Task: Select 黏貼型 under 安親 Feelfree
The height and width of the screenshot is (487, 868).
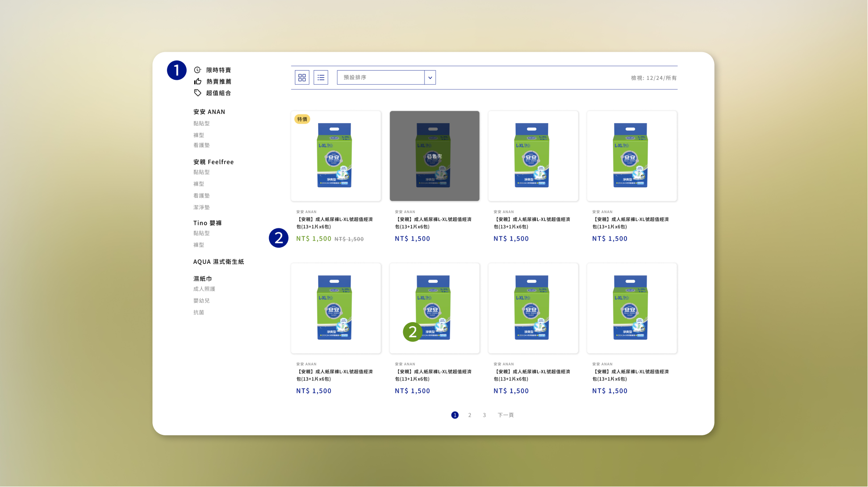Action: point(202,172)
